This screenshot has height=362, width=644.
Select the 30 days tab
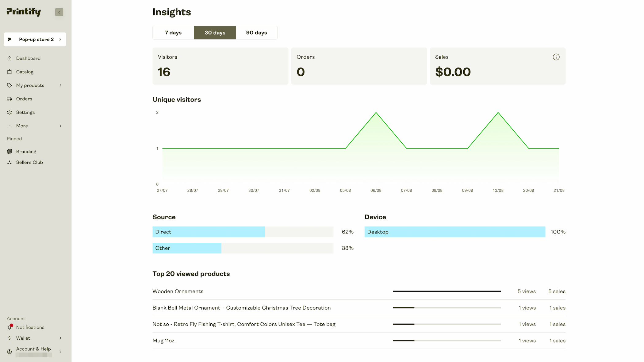tap(215, 33)
